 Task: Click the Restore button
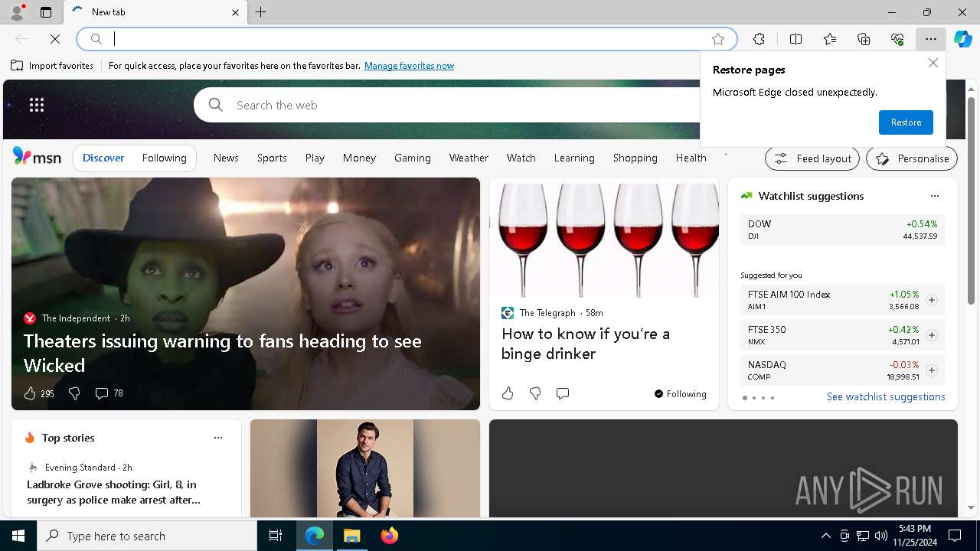click(906, 122)
